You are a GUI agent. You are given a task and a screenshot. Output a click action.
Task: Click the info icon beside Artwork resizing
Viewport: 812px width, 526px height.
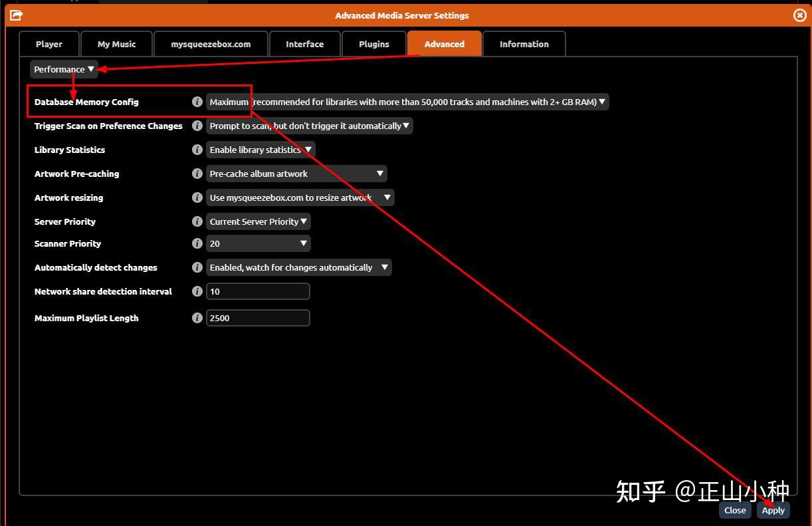pyautogui.click(x=197, y=197)
